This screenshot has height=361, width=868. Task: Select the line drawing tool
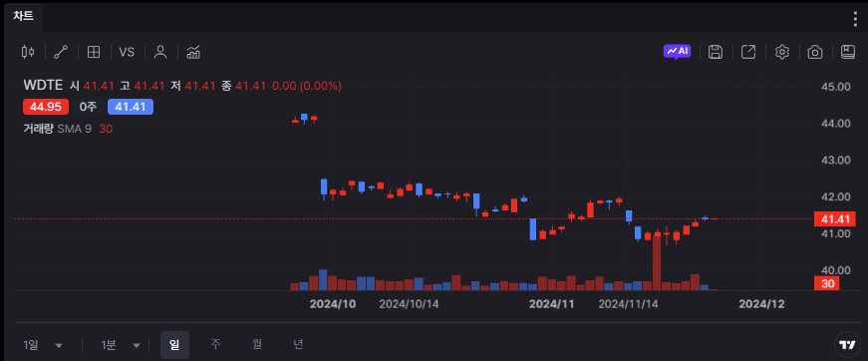click(x=61, y=52)
